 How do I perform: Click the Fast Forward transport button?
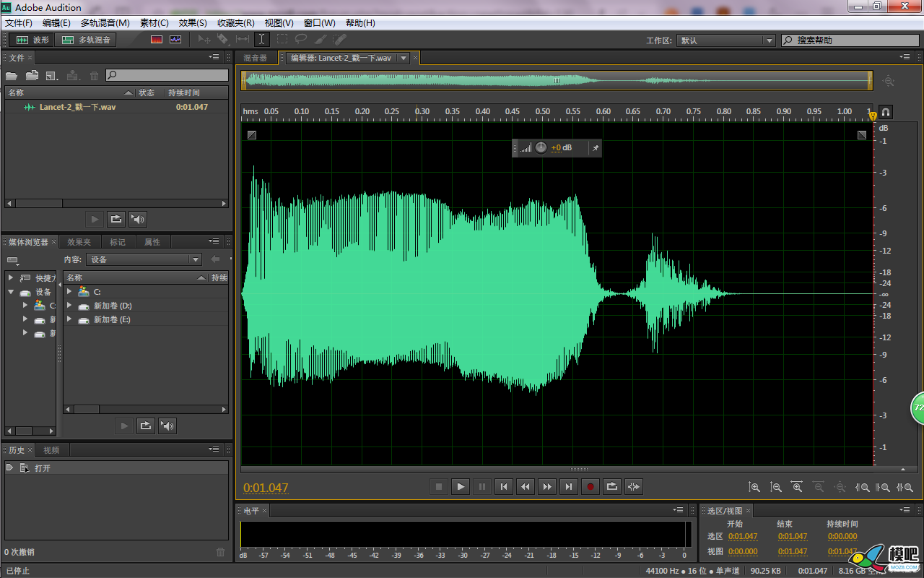coord(547,486)
